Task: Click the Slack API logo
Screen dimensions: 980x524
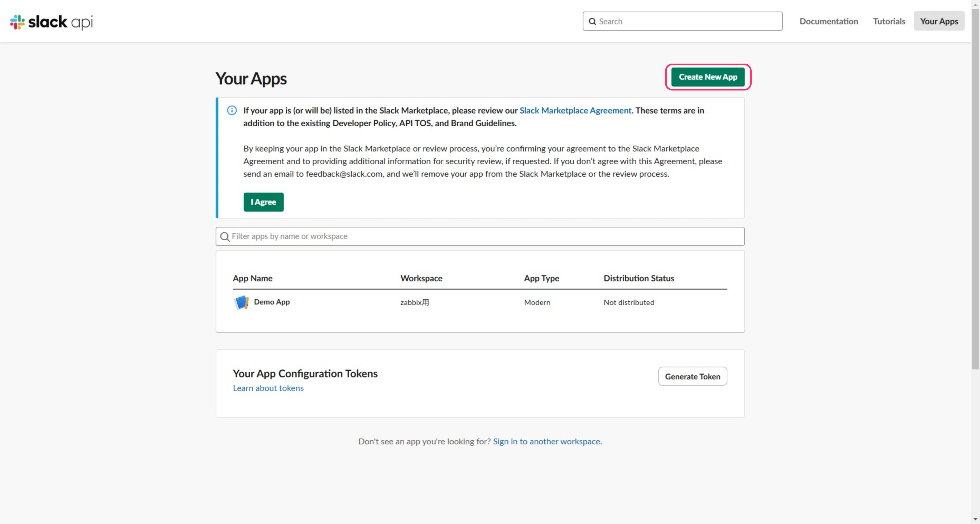Action: (51, 22)
